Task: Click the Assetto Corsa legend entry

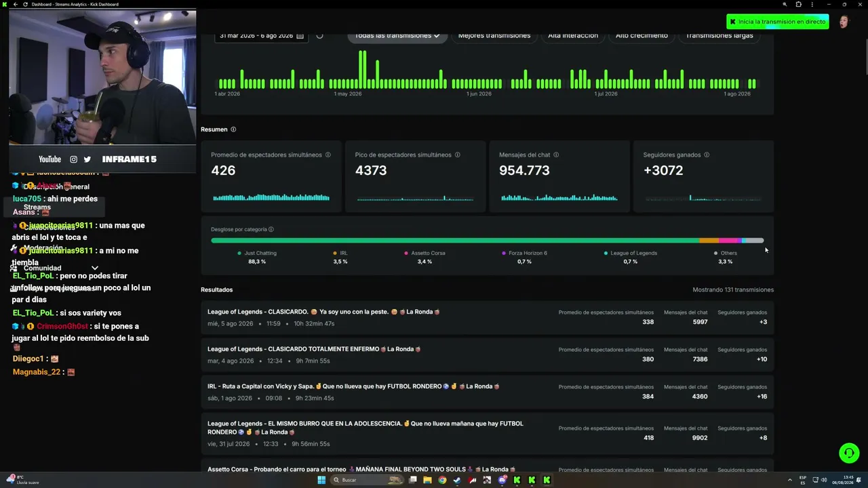Action: click(x=425, y=257)
